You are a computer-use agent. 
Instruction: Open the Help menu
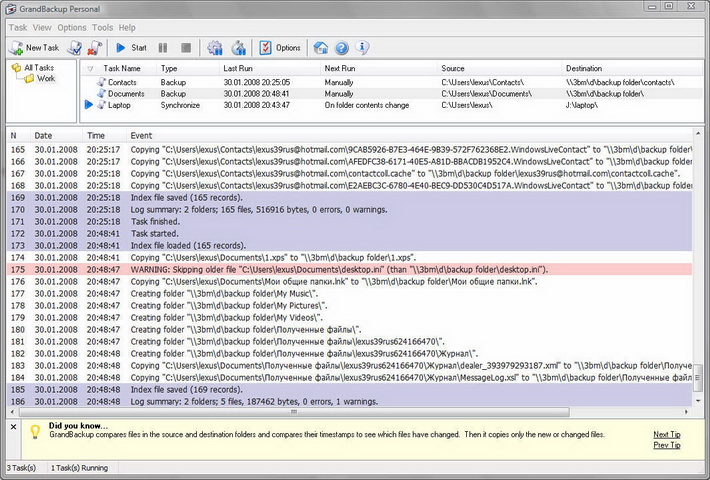[127, 28]
